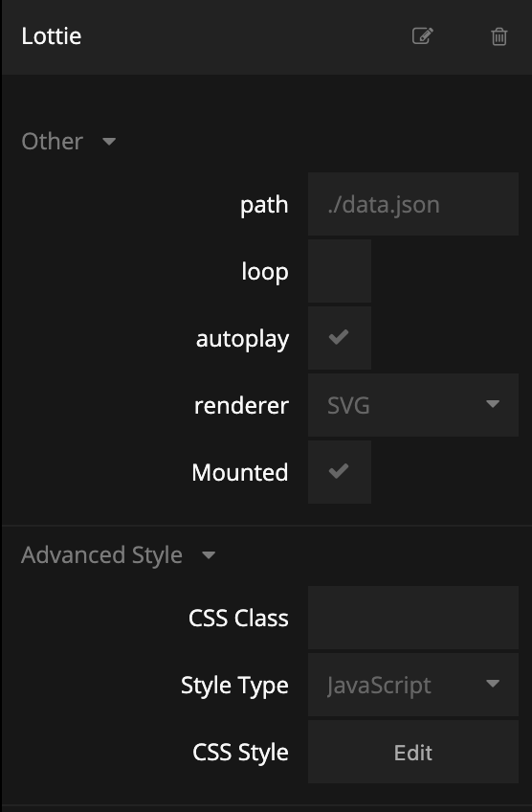Click the Lottie component title

point(52,36)
